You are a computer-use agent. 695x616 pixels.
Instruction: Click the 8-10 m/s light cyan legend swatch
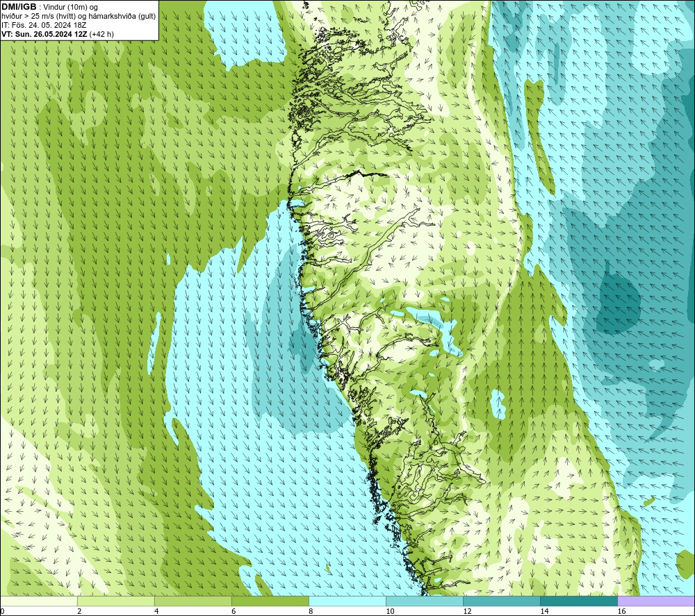tap(347, 601)
